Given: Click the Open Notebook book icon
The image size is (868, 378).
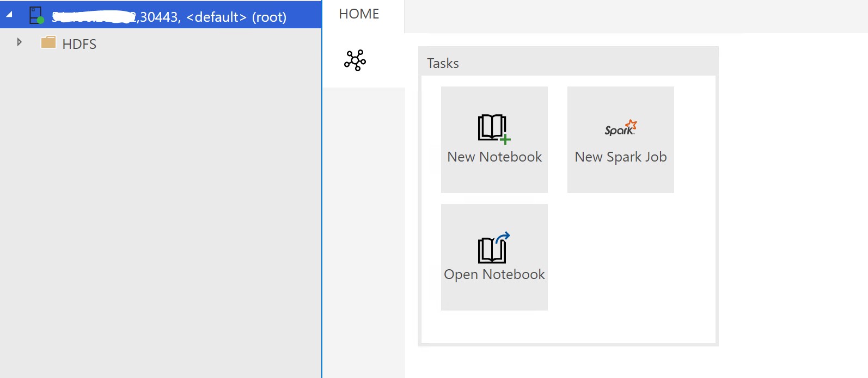Looking at the screenshot, I should (491, 250).
